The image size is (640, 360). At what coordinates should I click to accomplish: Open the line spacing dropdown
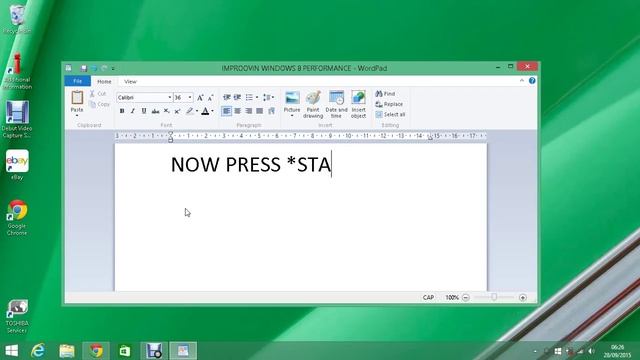(x=268, y=97)
